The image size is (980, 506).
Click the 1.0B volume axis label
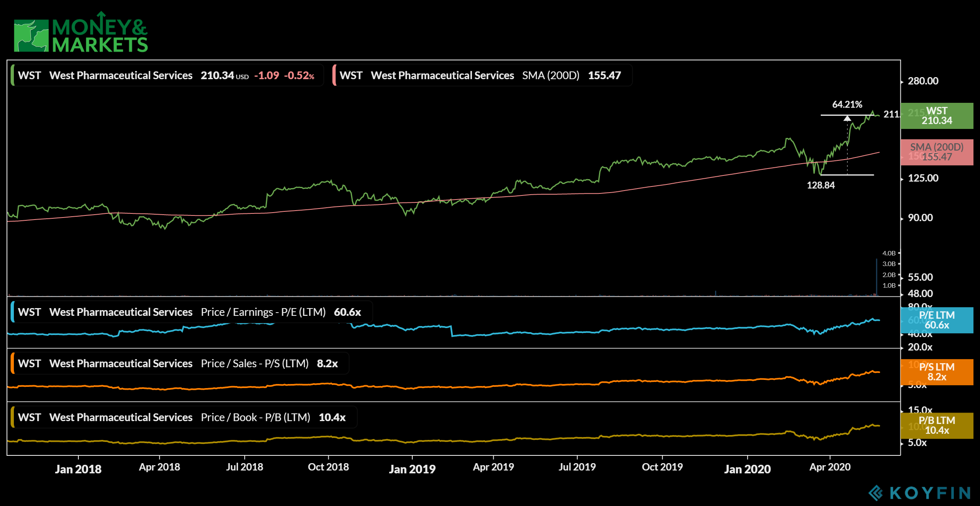pos(889,286)
